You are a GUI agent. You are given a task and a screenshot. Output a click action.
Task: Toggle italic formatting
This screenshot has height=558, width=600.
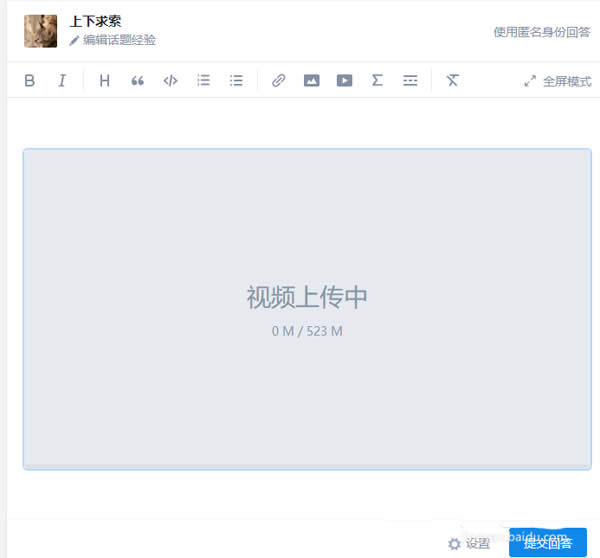pyautogui.click(x=62, y=80)
